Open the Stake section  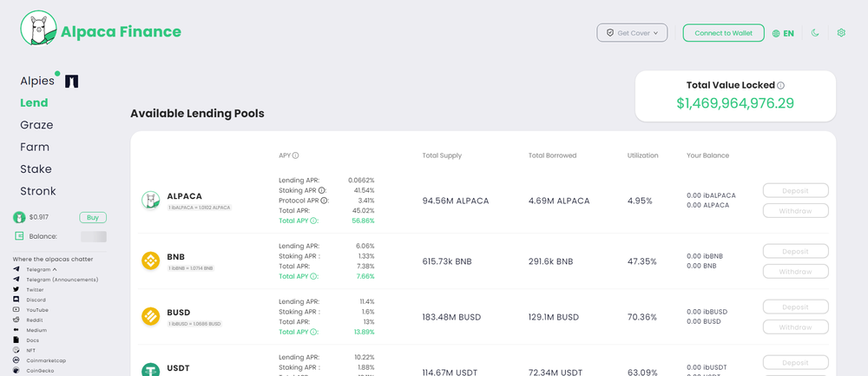(36, 169)
